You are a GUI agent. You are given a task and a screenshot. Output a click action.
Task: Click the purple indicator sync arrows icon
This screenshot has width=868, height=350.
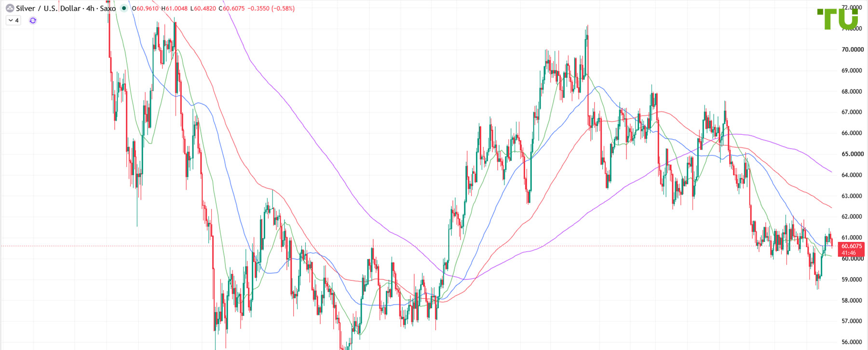pos(33,20)
